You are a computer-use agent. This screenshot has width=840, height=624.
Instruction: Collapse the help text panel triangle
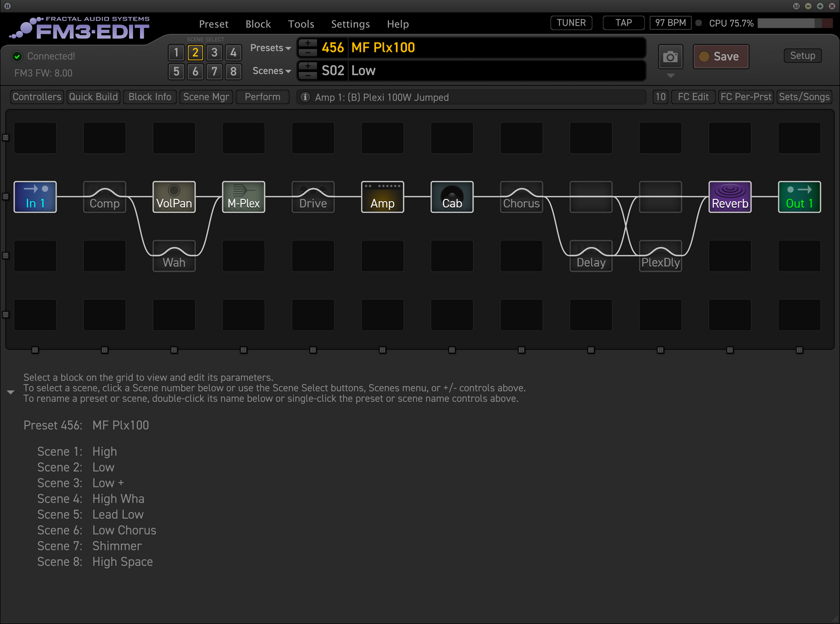point(10,393)
